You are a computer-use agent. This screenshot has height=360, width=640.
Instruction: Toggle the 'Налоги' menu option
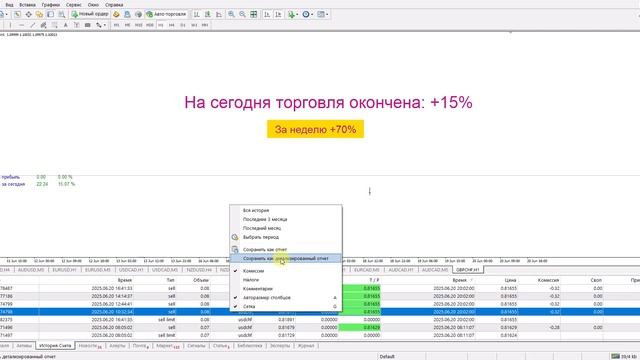click(286, 280)
